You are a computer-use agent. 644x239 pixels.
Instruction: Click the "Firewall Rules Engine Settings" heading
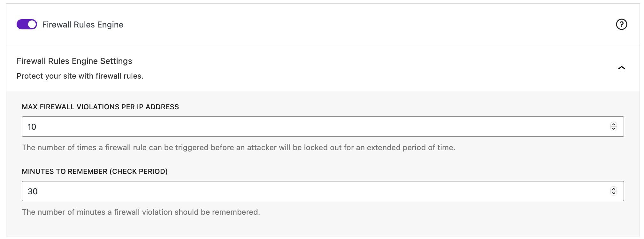point(74,61)
